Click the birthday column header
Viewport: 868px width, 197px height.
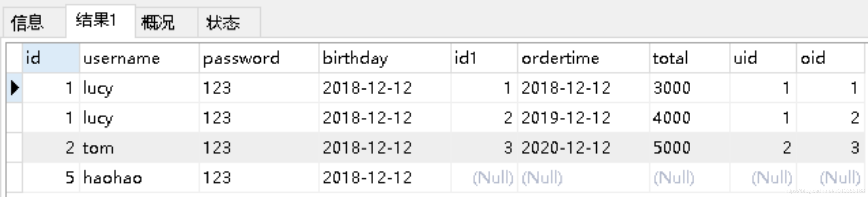[385, 58]
